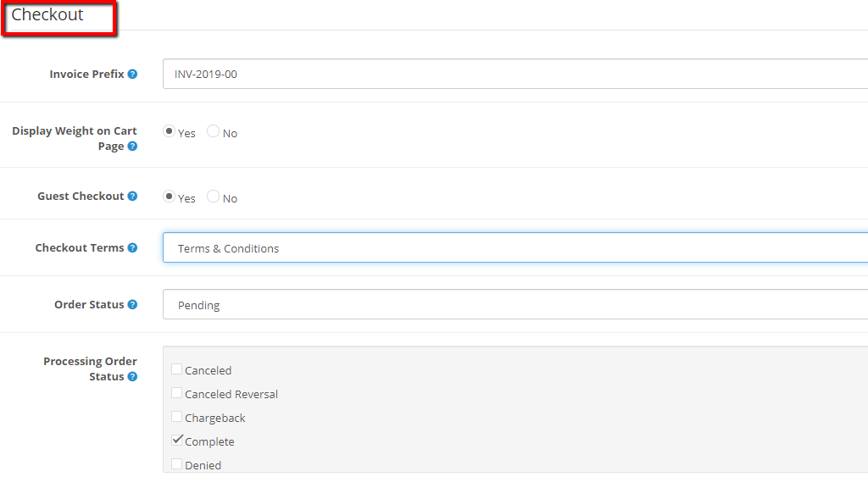Choose Yes for Guest Checkout
The image size is (868, 488).
169,197
